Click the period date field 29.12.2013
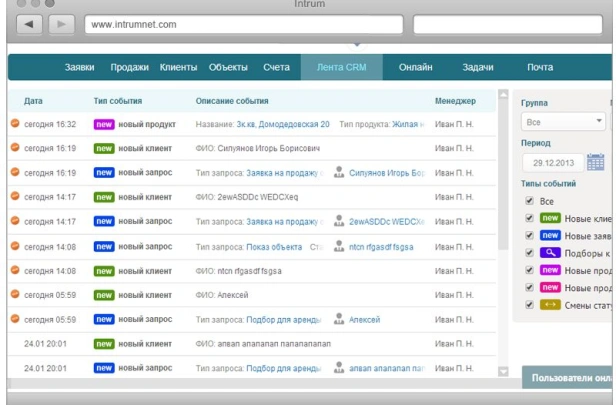The height and width of the screenshot is (405, 616). tap(552, 162)
